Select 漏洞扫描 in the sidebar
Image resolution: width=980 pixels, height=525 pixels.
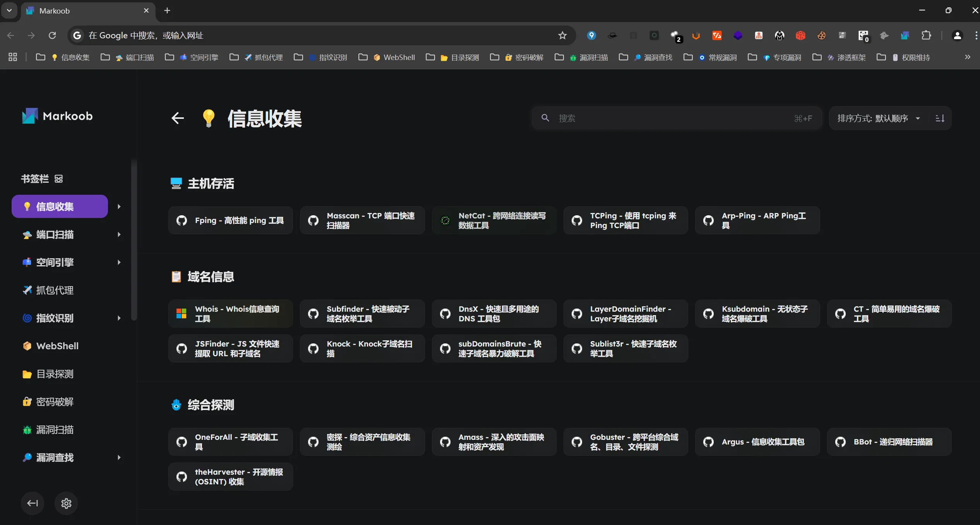(60, 429)
